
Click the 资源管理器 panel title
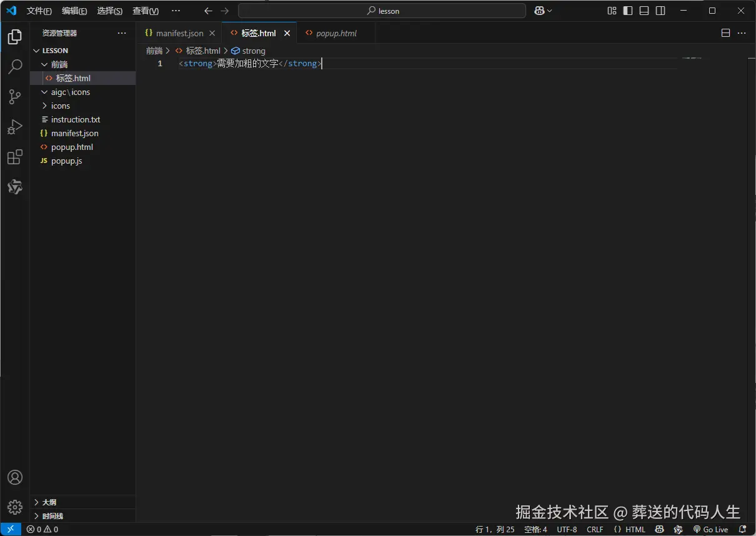[59, 33]
